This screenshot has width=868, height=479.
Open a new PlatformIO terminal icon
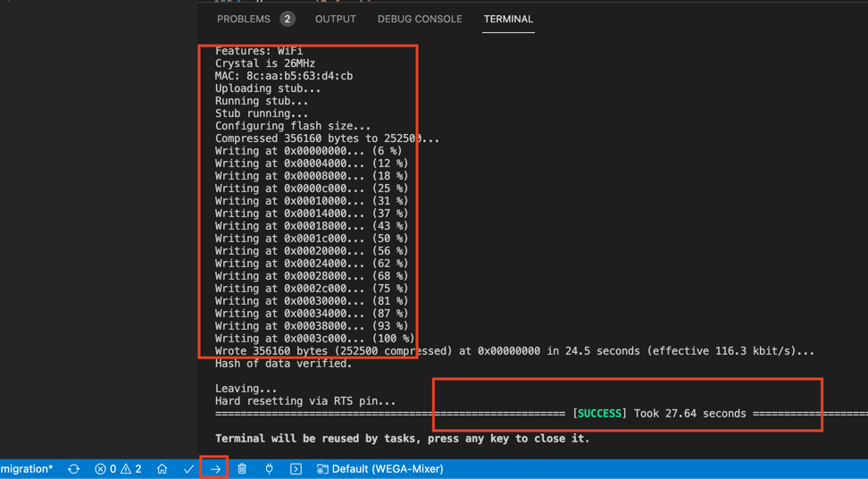296,469
